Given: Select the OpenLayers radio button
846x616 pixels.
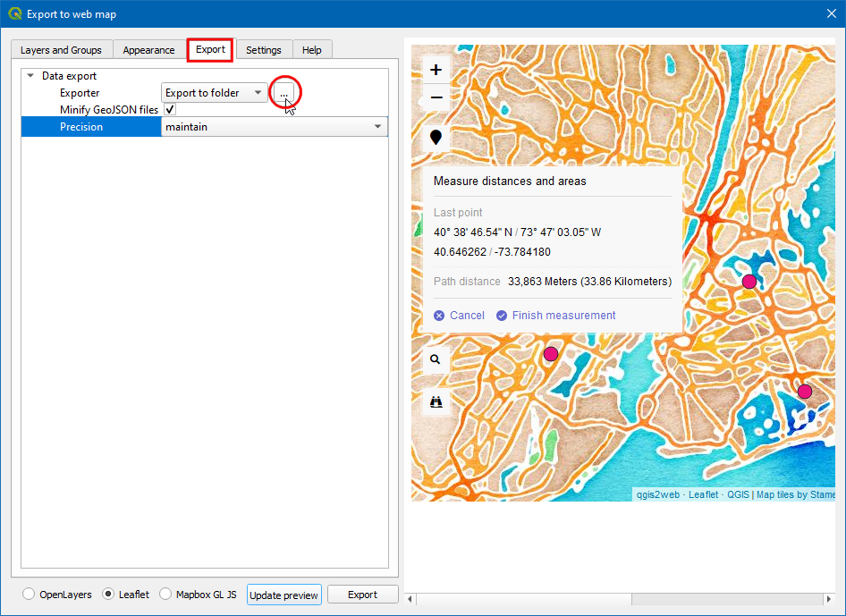Looking at the screenshot, I should pyautogui.click(x=30, y=595).
